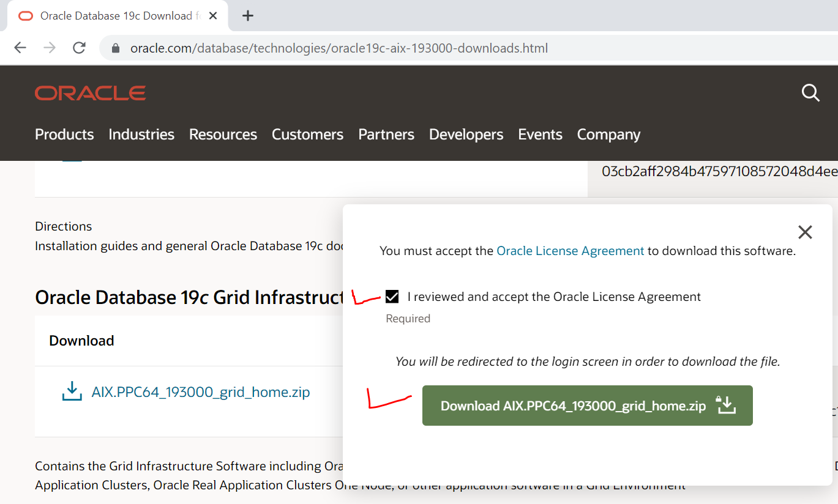Open the Company menu
Image resolution: width=838 pixels, height=504 pixels.
[608, 135]
